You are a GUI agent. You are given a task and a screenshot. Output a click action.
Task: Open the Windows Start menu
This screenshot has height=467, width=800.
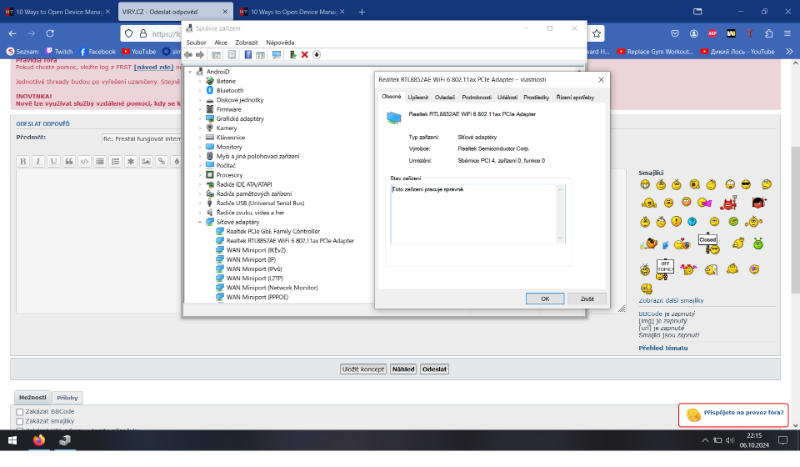pos(12,440)
